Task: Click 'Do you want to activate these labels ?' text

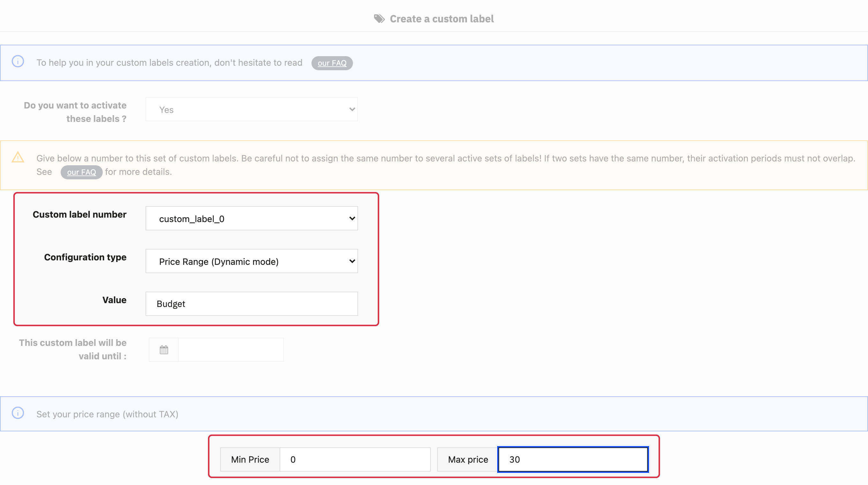Action: pos(75,112)
